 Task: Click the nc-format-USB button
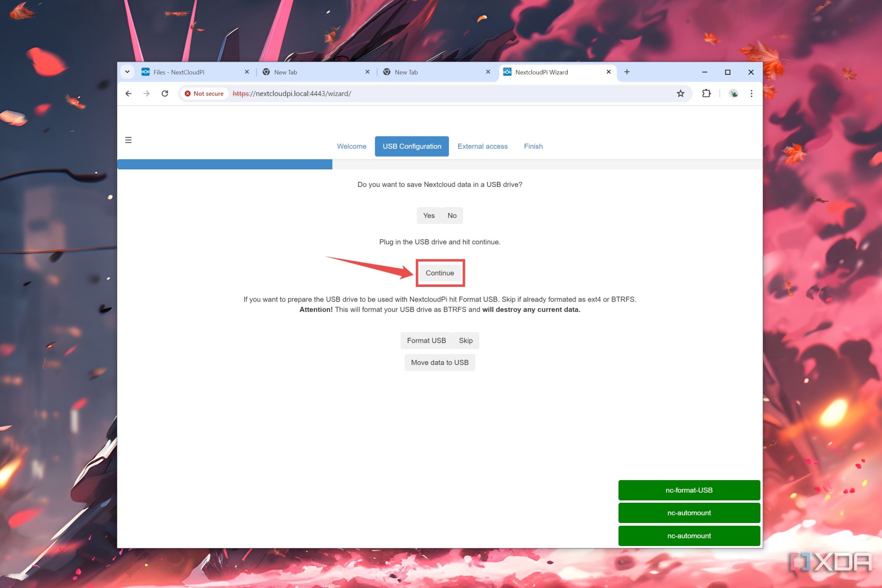pyautogui.click(x=689, y=490)
